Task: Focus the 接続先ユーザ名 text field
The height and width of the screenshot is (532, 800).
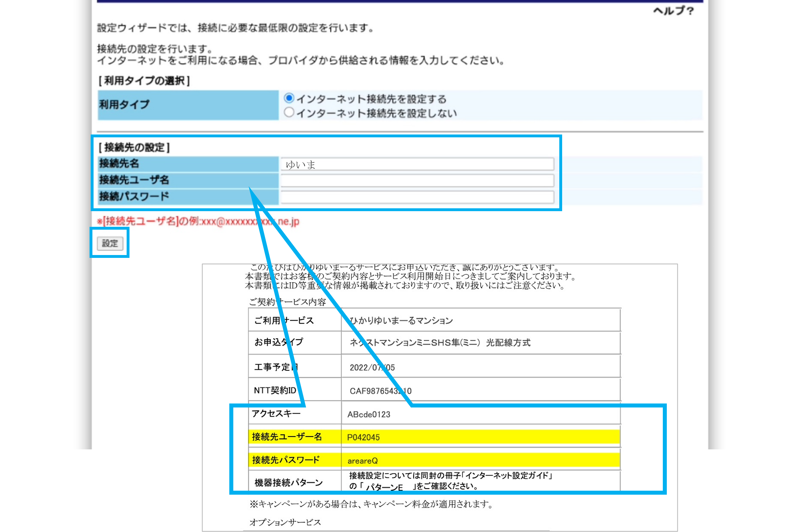Action: (x=417, y=180)
